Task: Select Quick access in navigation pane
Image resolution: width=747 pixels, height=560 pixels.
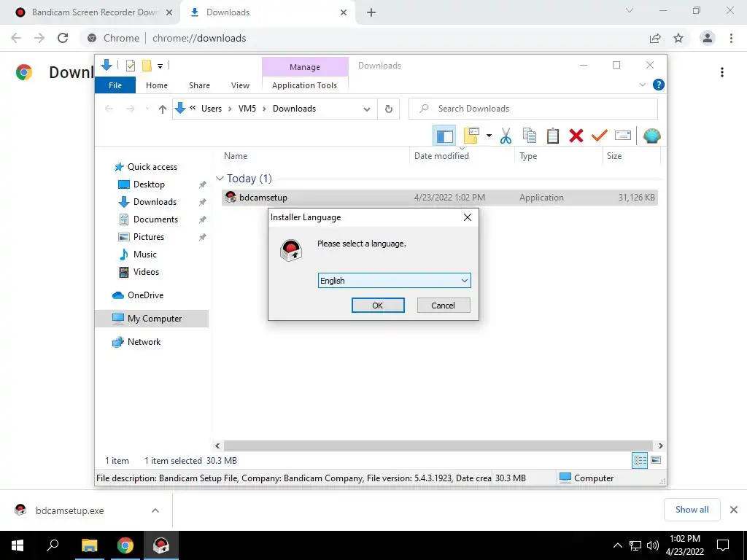Action: (152, 167)
